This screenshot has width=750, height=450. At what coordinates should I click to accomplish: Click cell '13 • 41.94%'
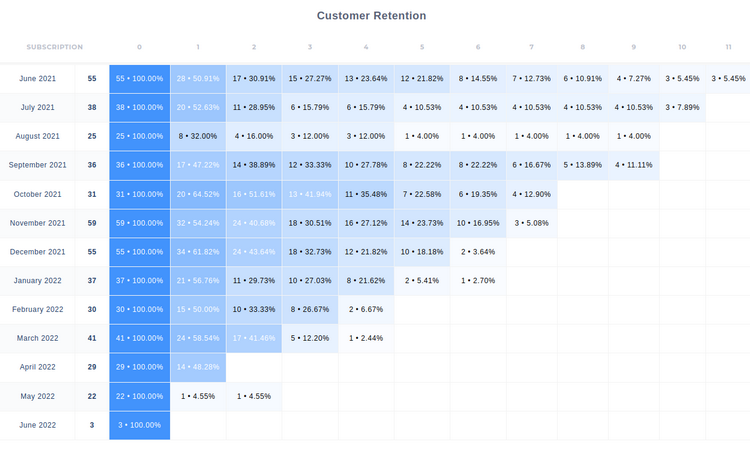coord(310,194)
